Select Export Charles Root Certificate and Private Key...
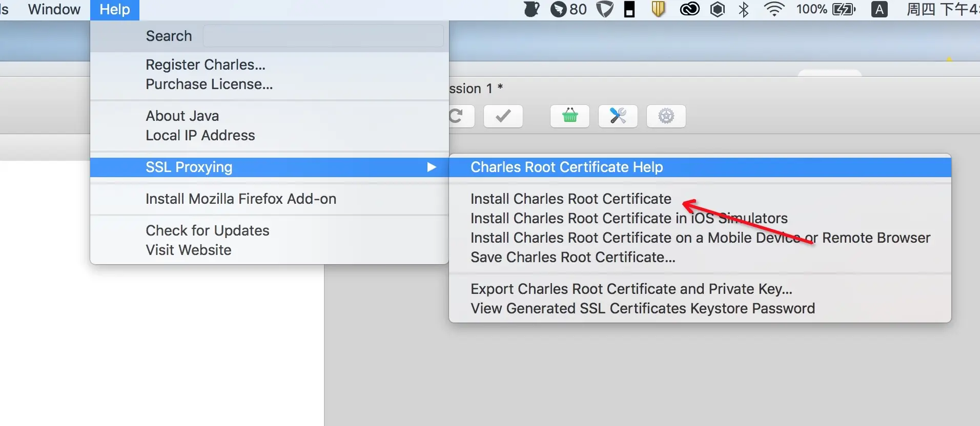The height and width of the screenshot is (426, 980). pos(700,289)
